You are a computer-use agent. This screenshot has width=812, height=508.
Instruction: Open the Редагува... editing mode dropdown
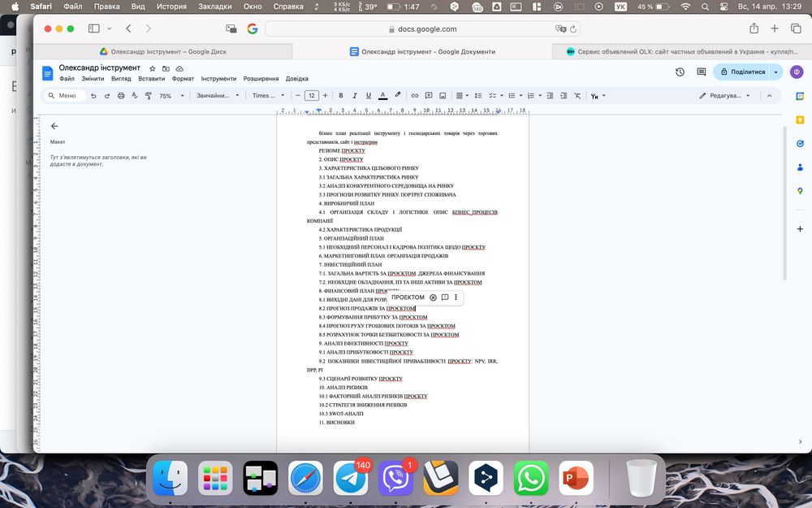724,96
